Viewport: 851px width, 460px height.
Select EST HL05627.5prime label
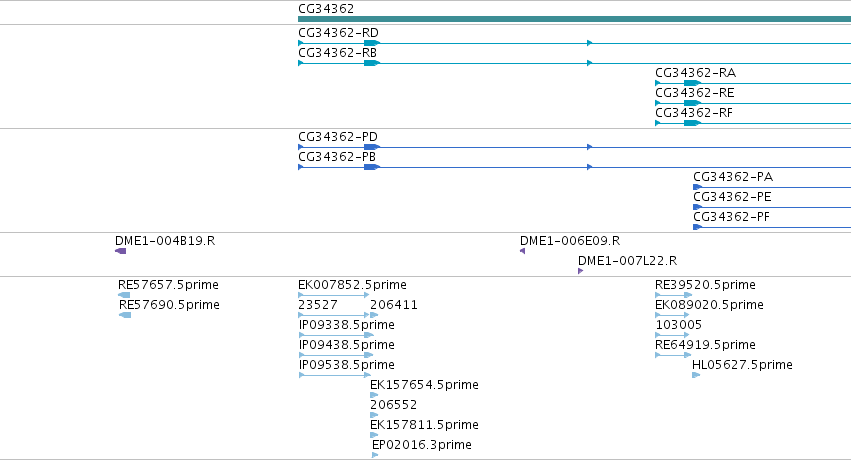click(x=742, y=365)
